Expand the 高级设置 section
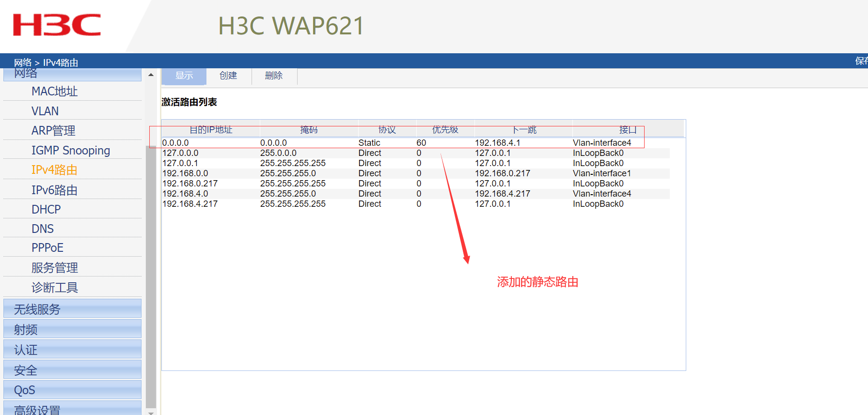 [x=72, y=408]
